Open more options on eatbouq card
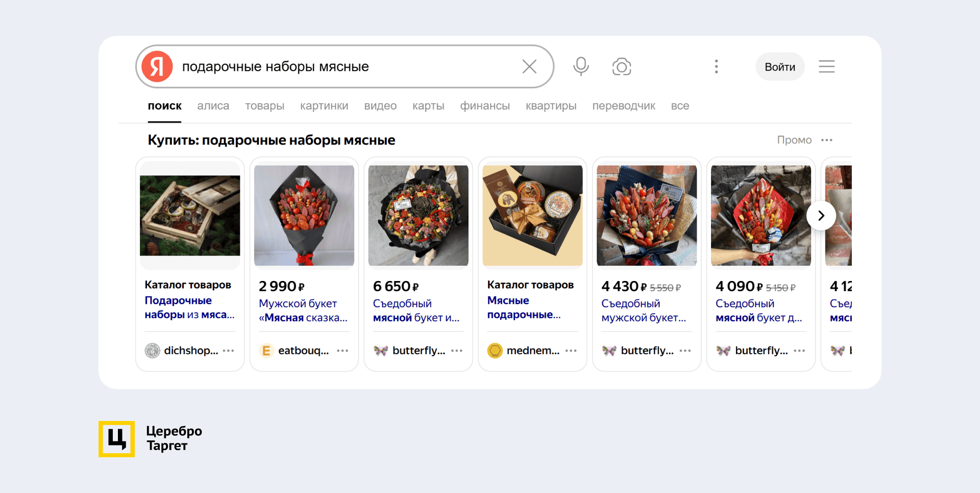The width and height of the screenshot is (980, 493). [x=342, y=350]
